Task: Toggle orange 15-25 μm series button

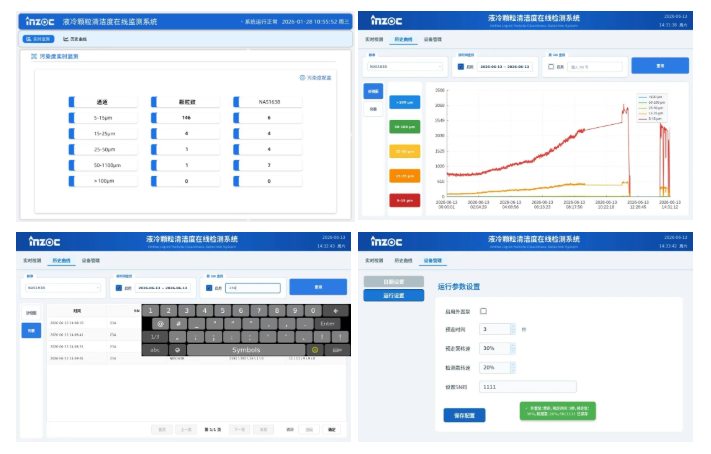Action: [x=404, y=176]
